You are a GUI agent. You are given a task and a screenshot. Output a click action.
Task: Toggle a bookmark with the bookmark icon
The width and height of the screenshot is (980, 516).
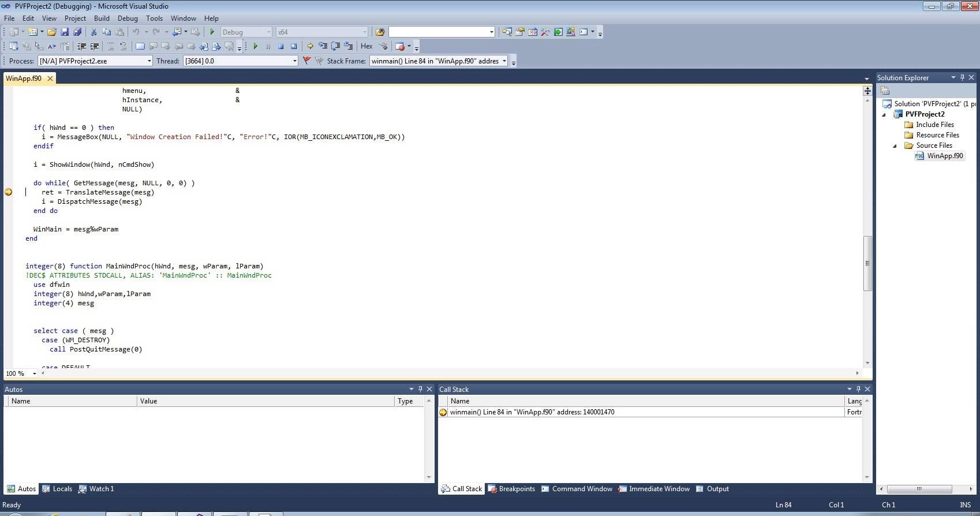(140, 46)
